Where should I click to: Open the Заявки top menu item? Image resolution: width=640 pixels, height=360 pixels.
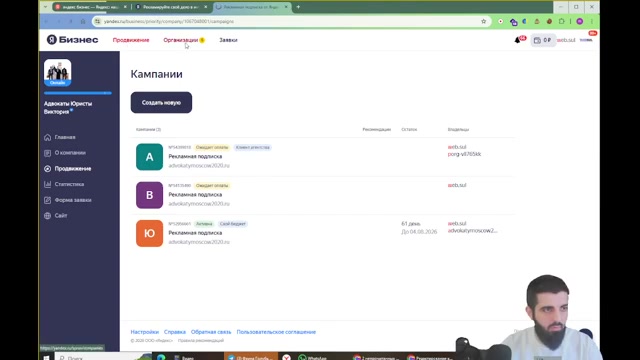(x=228, y=40)
